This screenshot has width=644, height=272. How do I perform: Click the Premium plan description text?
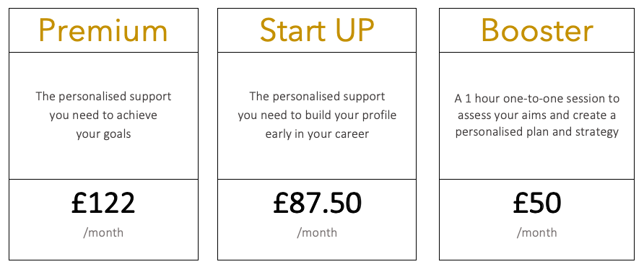[103, 115]
